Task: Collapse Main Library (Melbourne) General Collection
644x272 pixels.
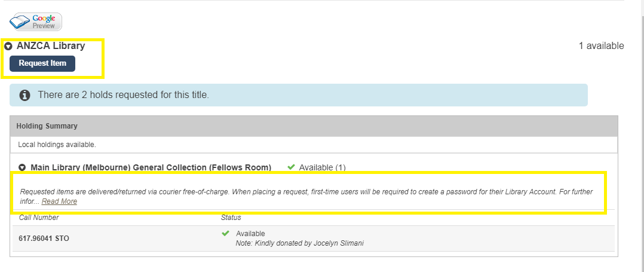Action: click(x=23, y=167)
